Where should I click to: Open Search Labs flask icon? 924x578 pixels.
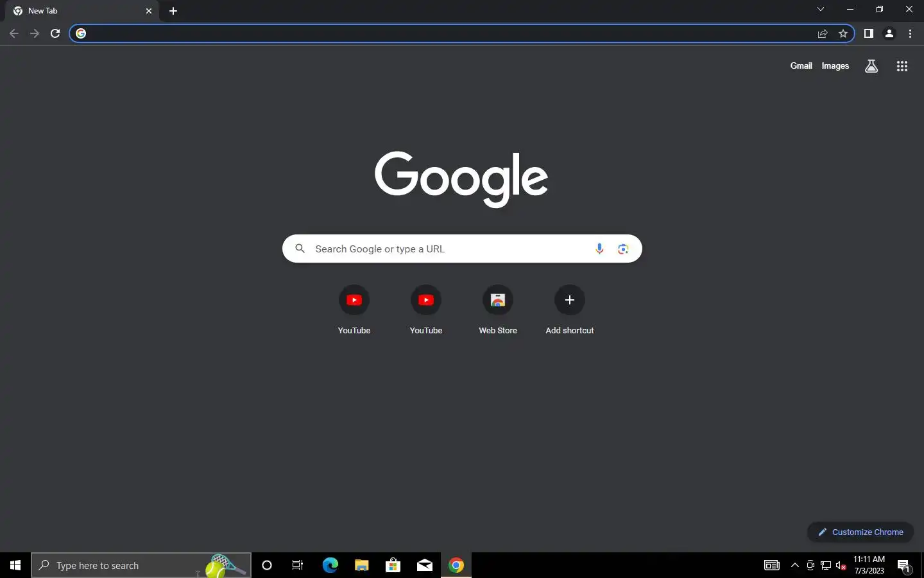point(871,66)
